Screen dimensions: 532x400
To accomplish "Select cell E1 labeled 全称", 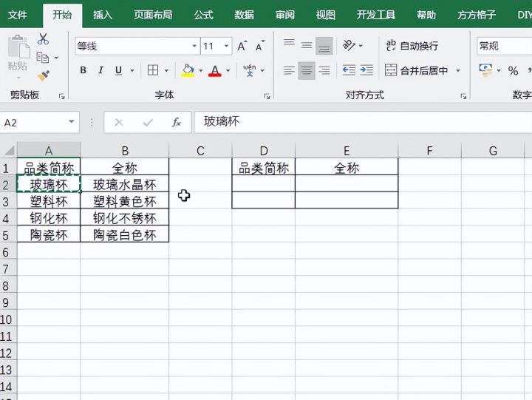I will pos(347,167).
